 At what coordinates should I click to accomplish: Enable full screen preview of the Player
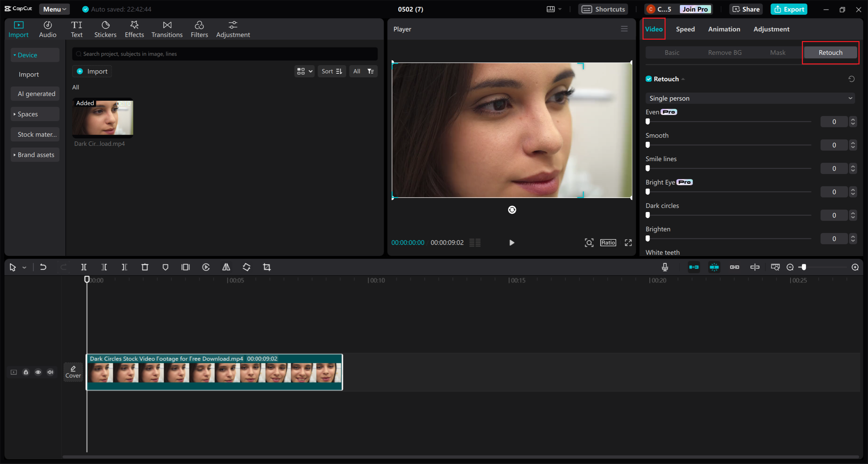click(x=628, y=243)
